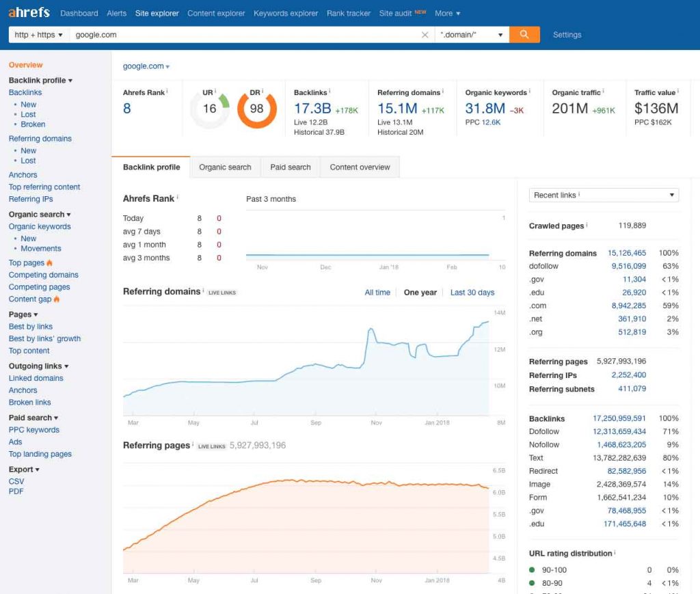The image size is (700, 594).
Task: Open Content explorer in the top menu
Action: coord(216,13)
